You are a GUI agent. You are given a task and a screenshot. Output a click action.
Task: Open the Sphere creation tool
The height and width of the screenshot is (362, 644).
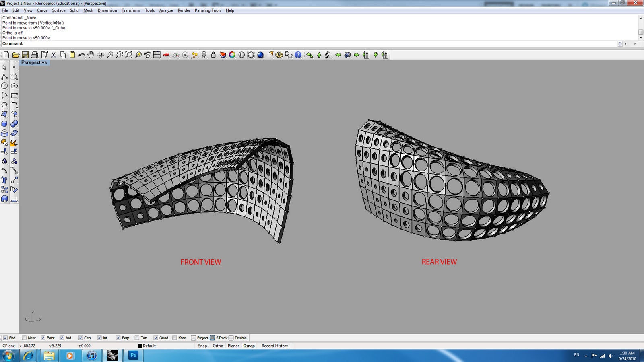(14, 123)
